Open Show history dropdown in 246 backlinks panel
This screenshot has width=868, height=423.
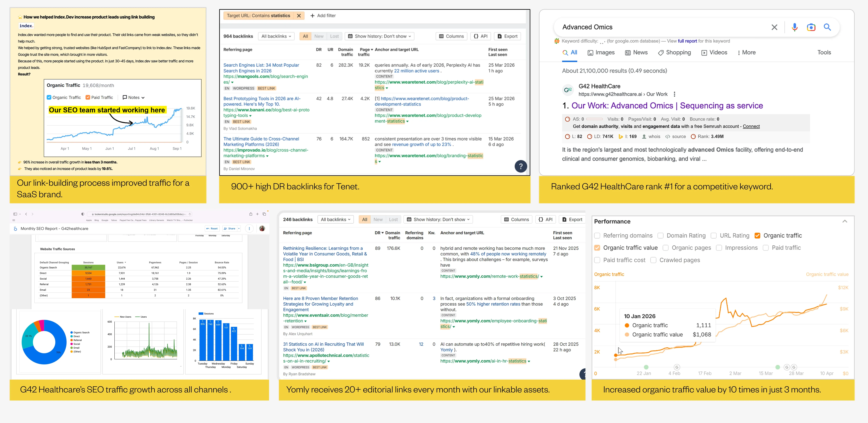coord(438,220)
